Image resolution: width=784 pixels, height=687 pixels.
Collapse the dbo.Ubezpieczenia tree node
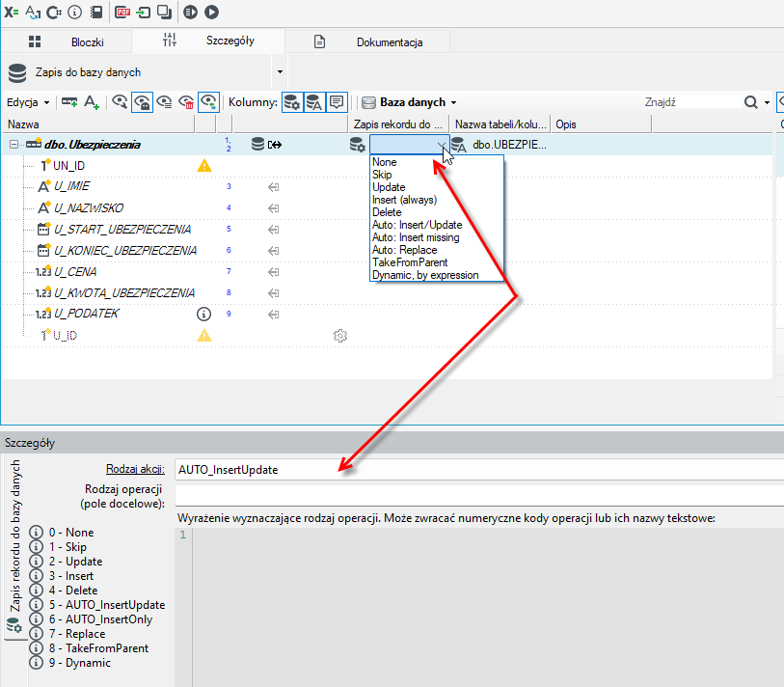coord(14,145)
